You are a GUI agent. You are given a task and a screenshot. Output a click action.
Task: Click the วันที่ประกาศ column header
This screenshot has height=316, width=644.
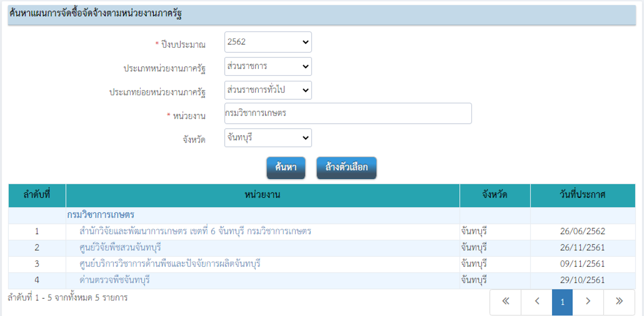point(583,195)
